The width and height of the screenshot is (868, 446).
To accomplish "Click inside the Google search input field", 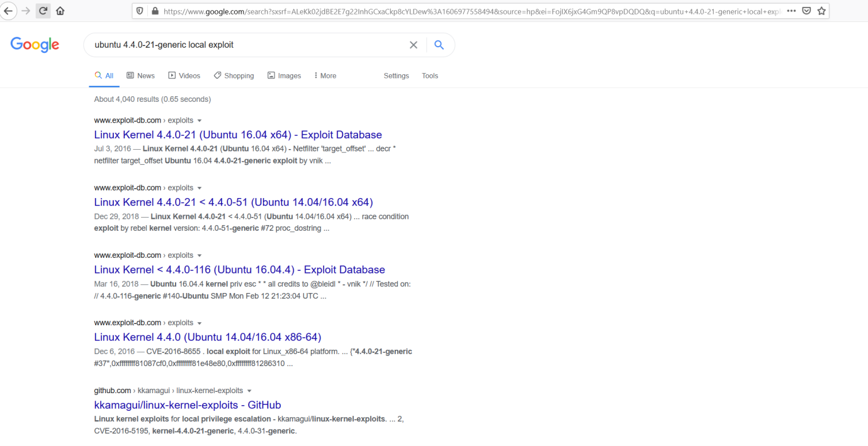I will (245, 45).
